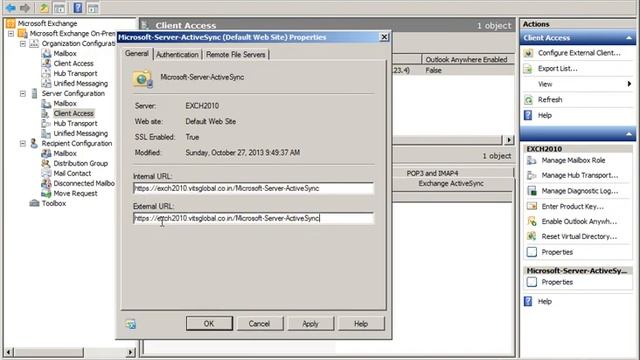Screen dimensions: 640x360
Task: Click the Exchange Management Shell command icon
Action: point(131,324)
